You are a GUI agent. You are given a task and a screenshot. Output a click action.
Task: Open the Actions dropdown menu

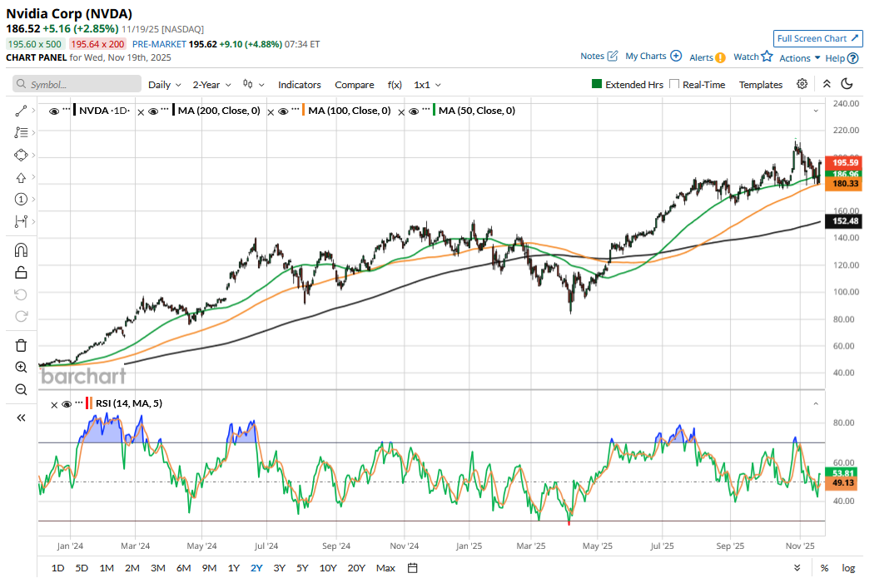799,57
